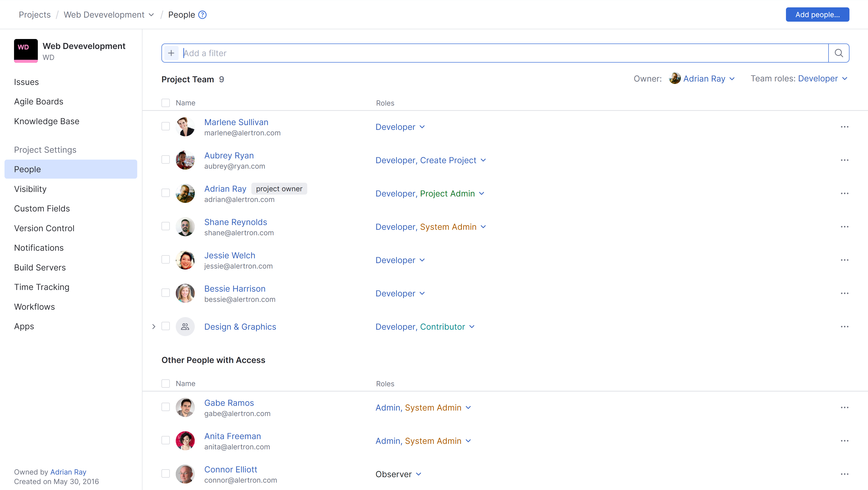Image resolution: width=868 pixels, height=490 pixels.
Task: Open Workflows in the sidebar
Action: (x=34, y=307)
